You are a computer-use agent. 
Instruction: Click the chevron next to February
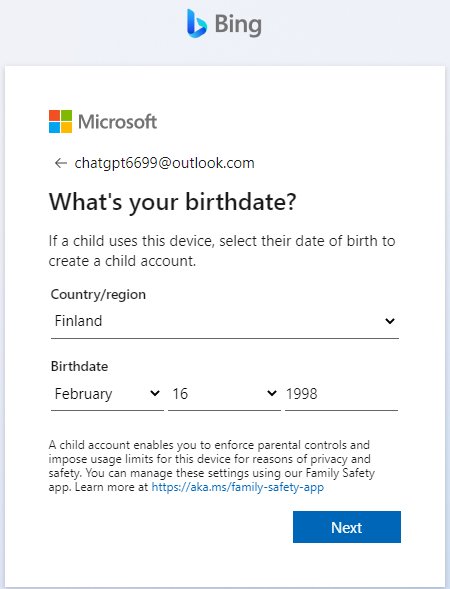point(155,393)
